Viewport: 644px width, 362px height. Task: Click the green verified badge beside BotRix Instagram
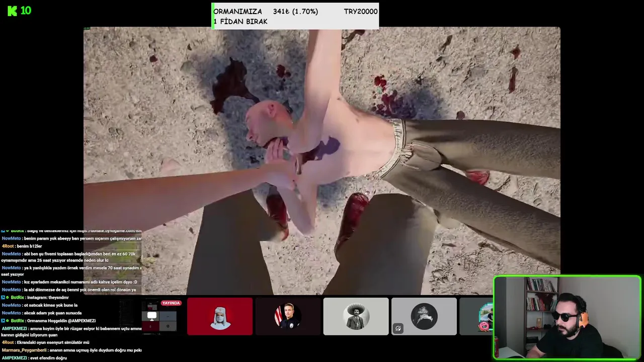point(8,298)
